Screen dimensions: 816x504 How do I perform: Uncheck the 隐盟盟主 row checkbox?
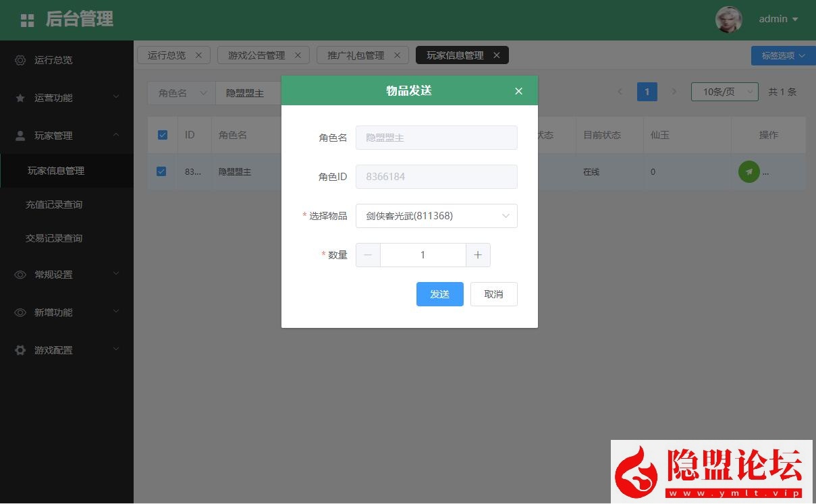tap(162, 171)
